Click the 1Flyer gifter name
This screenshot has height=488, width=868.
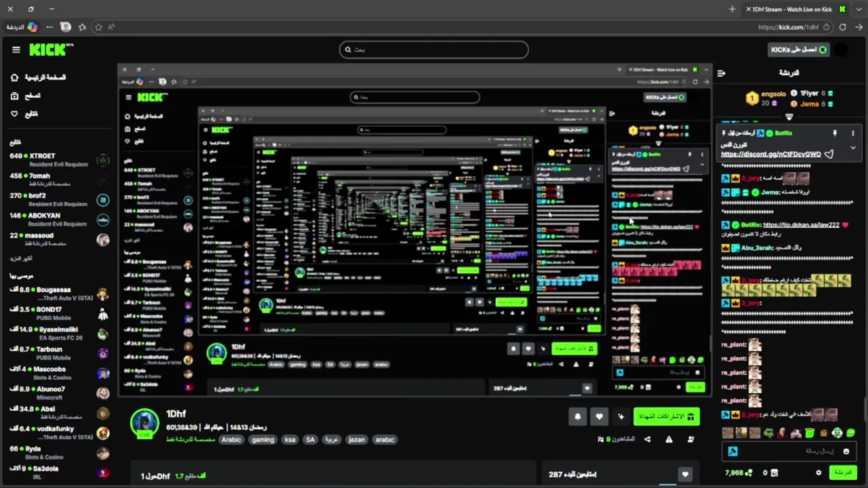[x=809, y=93]
